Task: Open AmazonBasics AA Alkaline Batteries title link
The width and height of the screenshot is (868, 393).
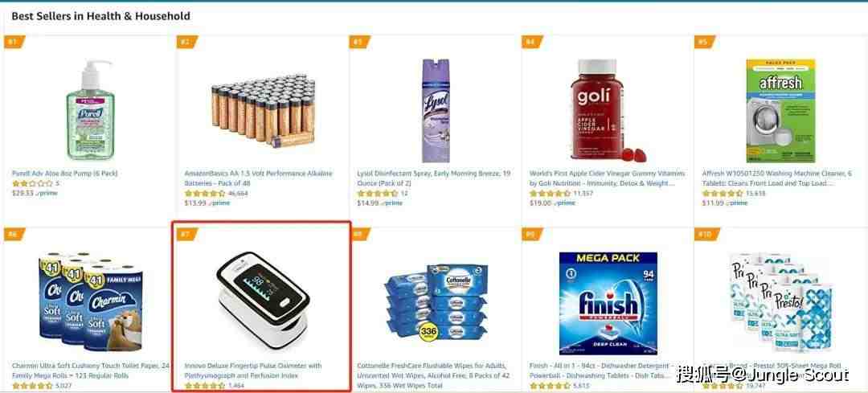Action: [x=259, y=178]
